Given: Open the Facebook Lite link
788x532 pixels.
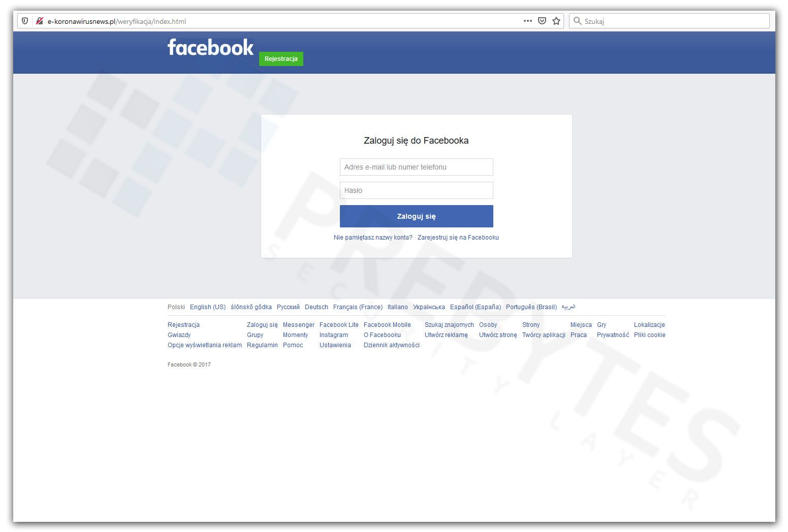Looking at the screenshot, I should 339,325.
